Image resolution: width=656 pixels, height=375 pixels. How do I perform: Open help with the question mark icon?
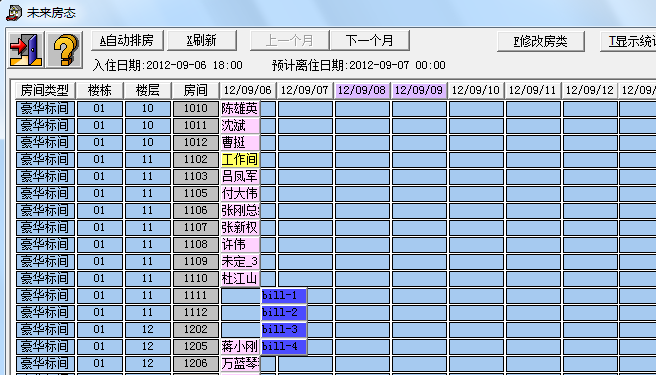pyautogui.click(x=65, y=50)
